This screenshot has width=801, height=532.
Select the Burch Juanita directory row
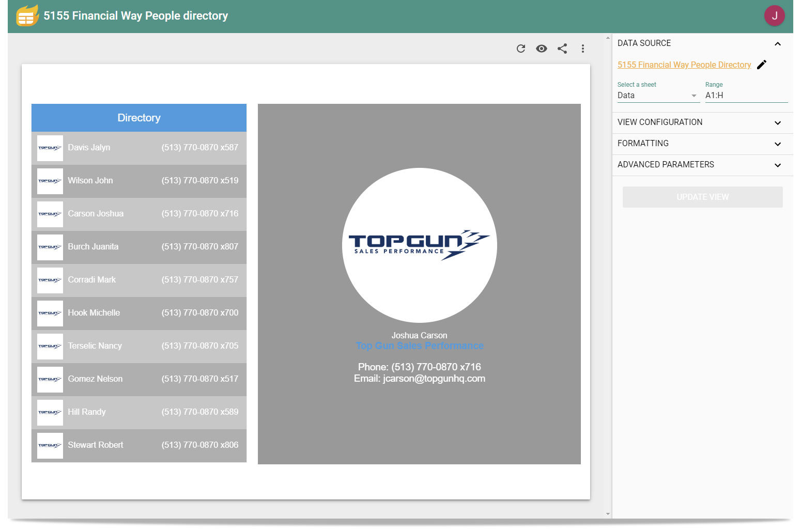[139, 247]
